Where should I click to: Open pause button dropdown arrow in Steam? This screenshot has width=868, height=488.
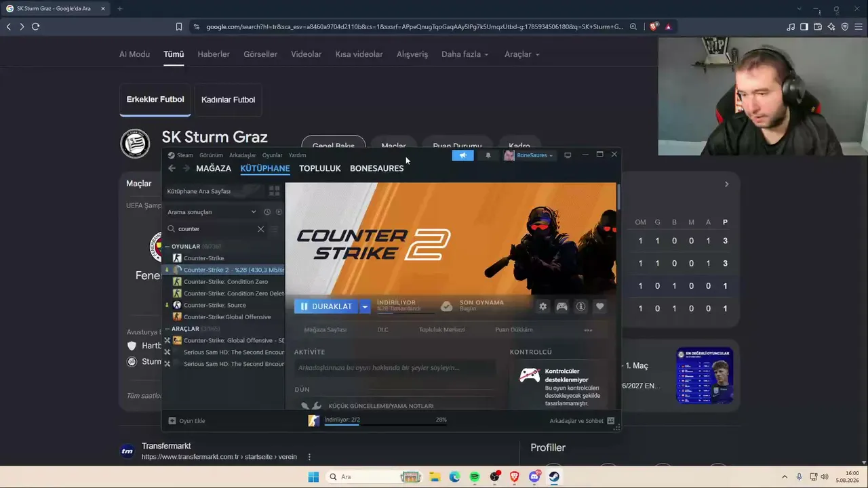[x=365, y=306]
